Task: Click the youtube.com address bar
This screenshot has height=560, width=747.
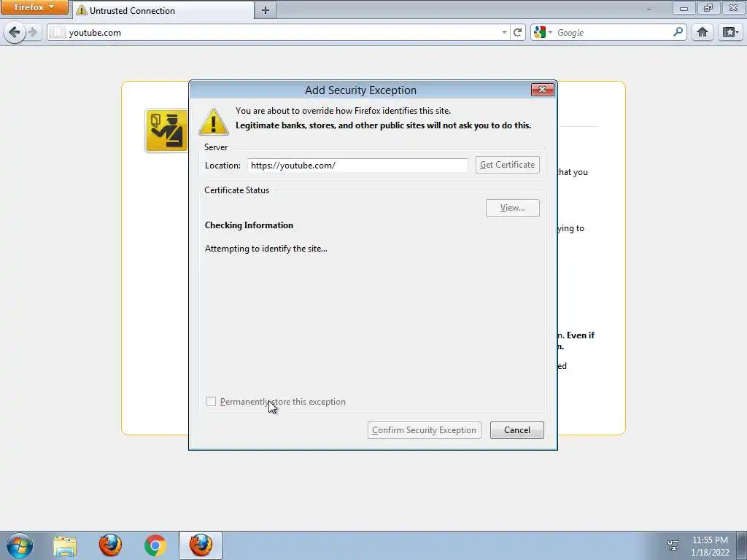Action: [x=277, y=32]
